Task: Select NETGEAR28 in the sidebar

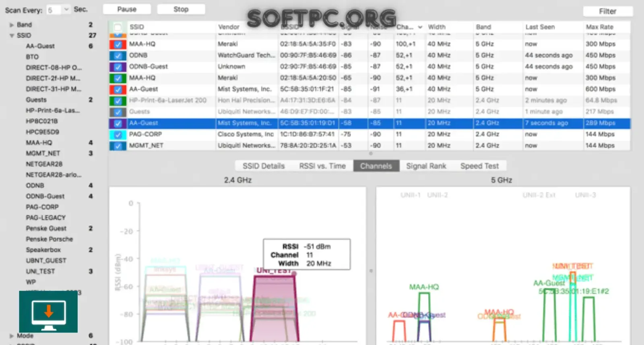Action: tap(44, 164)
